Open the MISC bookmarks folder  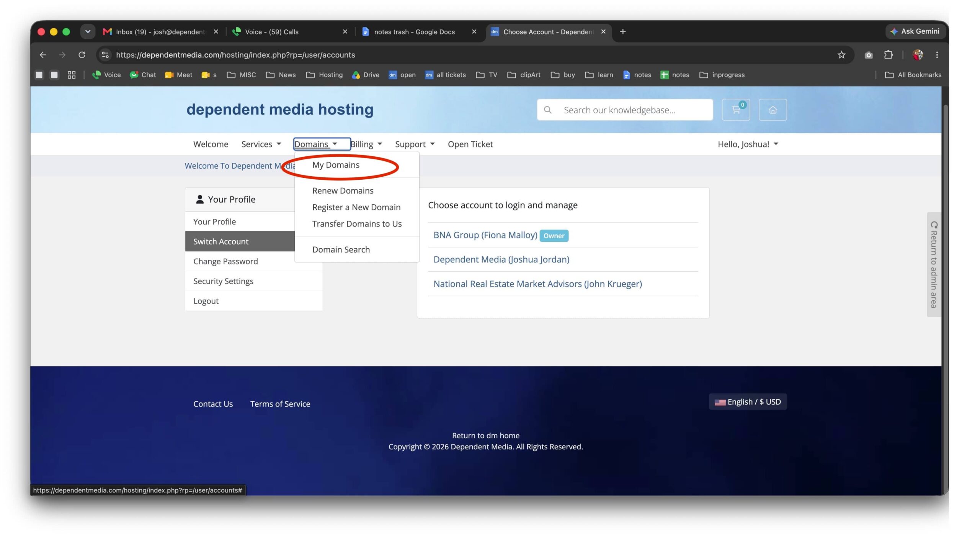[241, 75]
